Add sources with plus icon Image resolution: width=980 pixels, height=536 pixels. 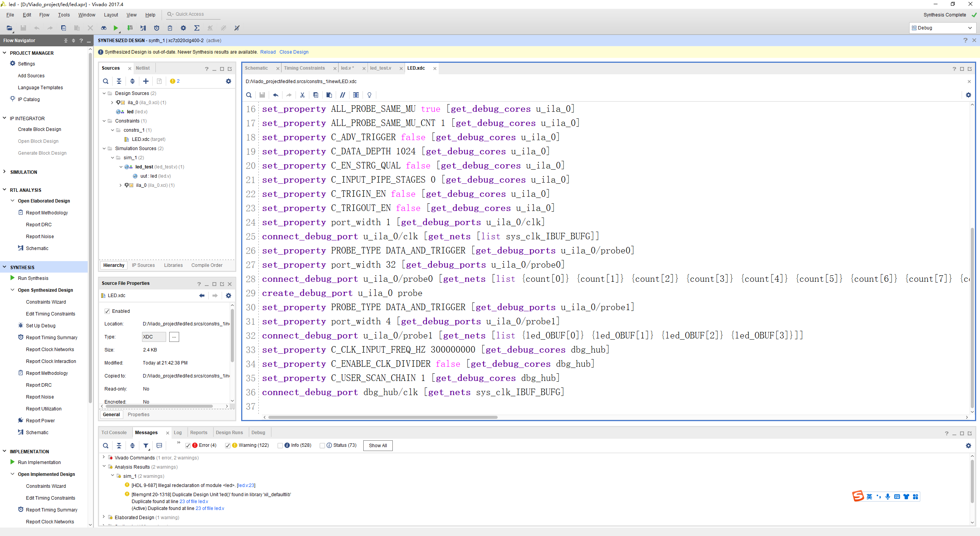pyautogui.click(x=146, y=81)
